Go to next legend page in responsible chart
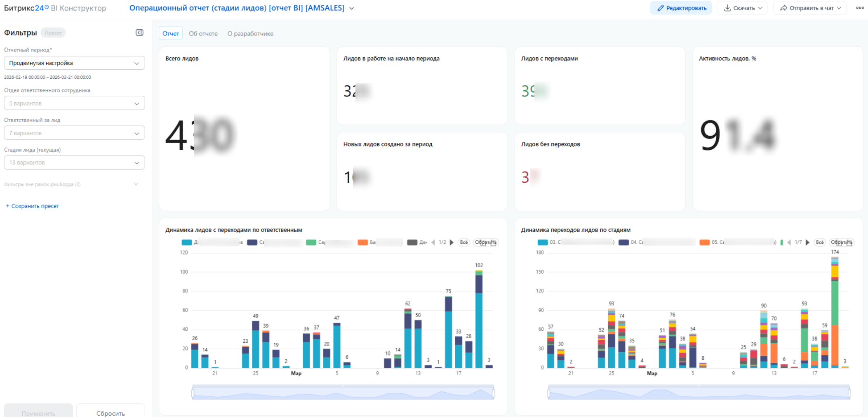Screen dimensions: 868x417 [x=452, y=243]
